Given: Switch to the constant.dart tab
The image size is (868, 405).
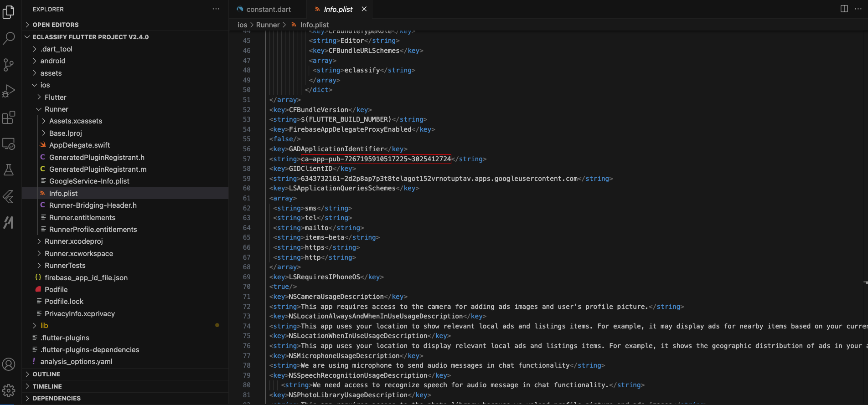Looking at the screenshot, I should (x=263, y=9).
